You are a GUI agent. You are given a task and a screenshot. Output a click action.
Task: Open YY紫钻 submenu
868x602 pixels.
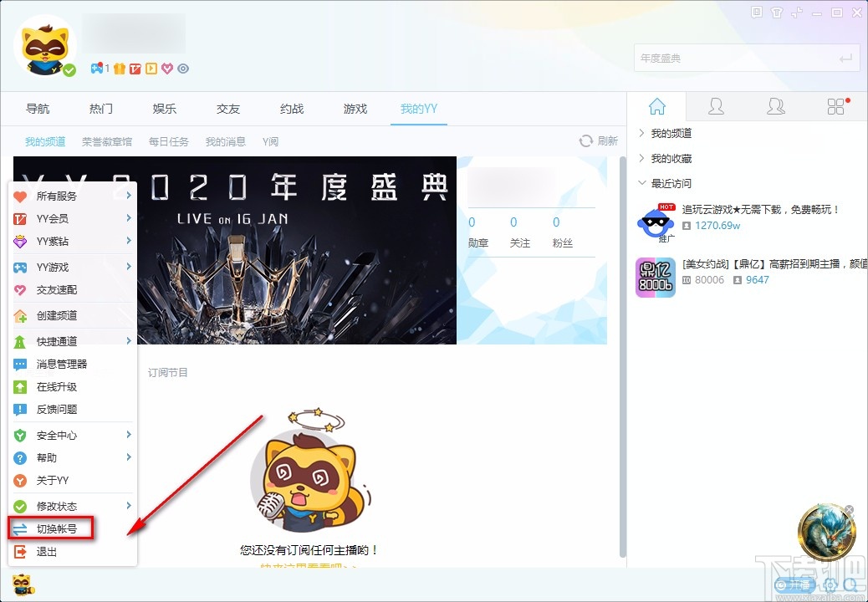coord(73,242)
